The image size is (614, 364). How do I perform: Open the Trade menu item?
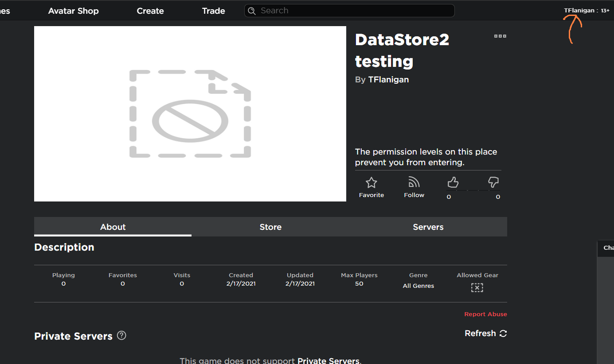214,11
